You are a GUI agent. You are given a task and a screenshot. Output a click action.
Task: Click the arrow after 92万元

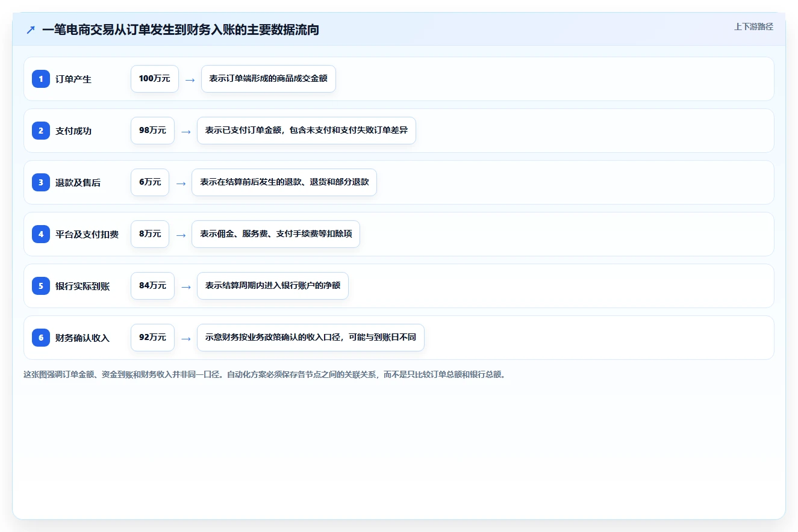(185, 338)
